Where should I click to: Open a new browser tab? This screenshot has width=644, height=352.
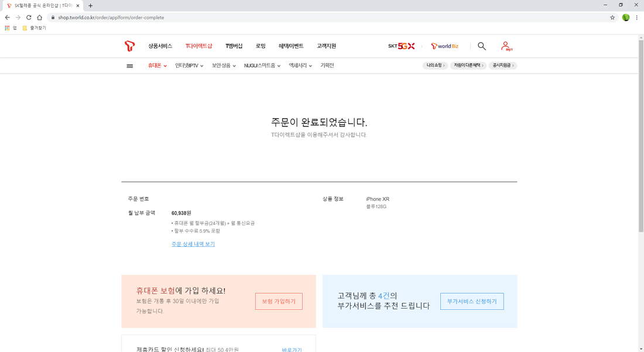click(x=90, y=6)
